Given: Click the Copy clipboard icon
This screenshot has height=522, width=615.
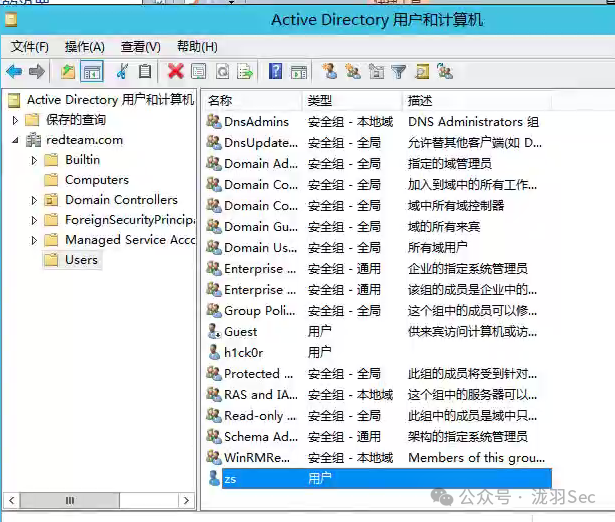Looking at the screenshot, I should [145, 72].
